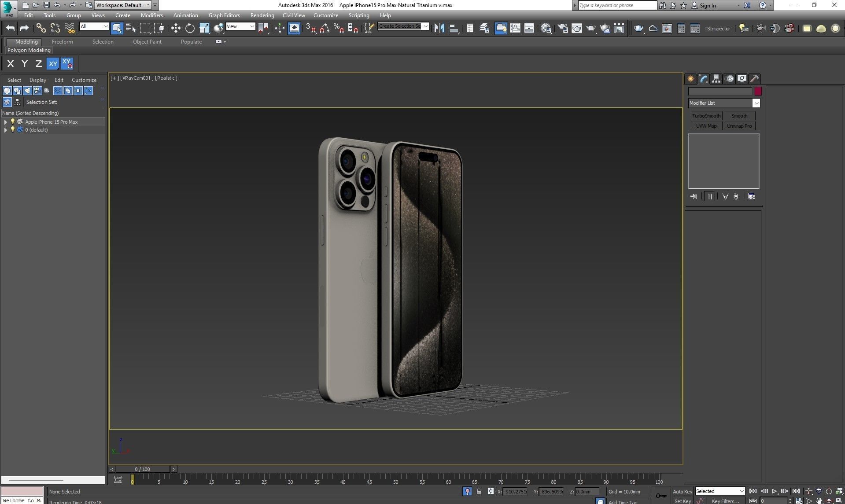845x504 pixels.
Task: Open the Workspace: Default dropdown
Action: 123,5
